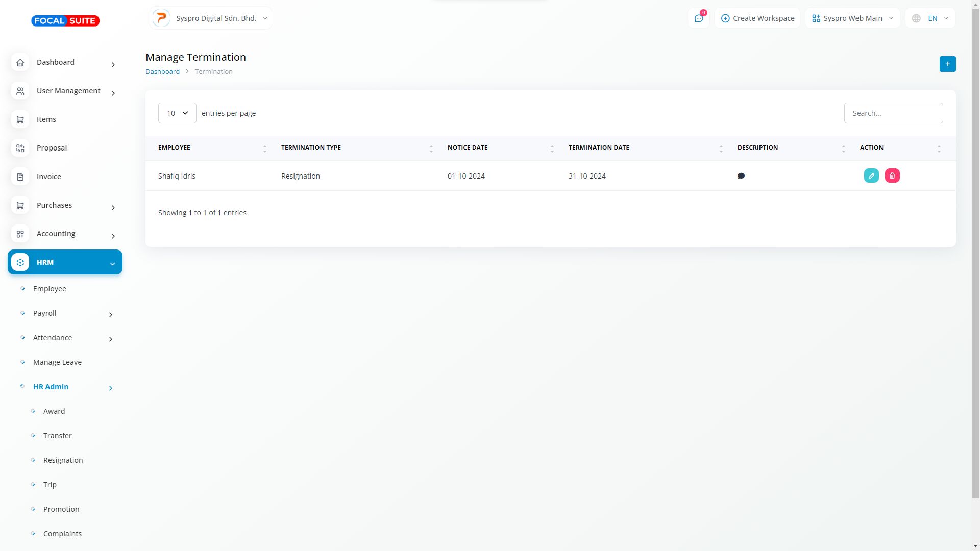
Task: Open the chat messages notification icon
Action: point(699,18)
